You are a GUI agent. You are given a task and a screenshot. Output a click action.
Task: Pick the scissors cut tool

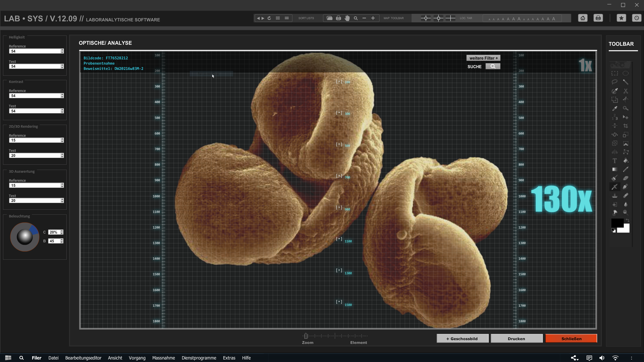626,91
